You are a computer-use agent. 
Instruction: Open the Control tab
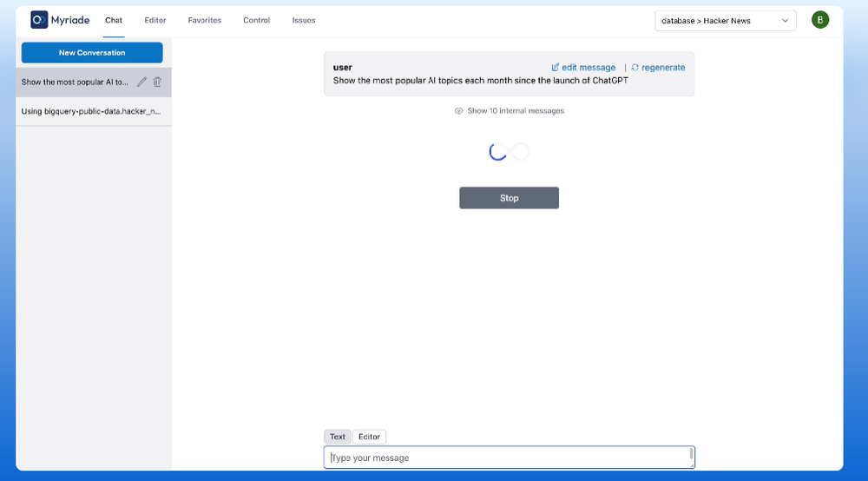(x=256, y=21)
